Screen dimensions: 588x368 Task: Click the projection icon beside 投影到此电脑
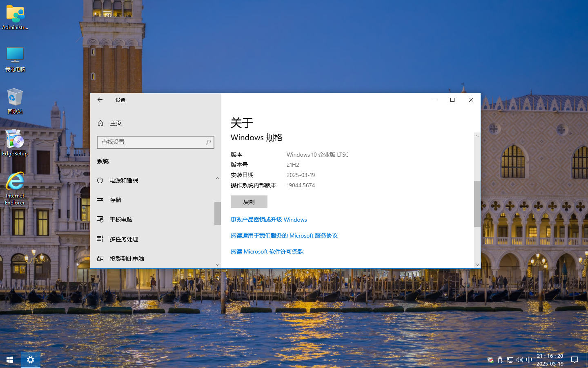pos(100,258)
